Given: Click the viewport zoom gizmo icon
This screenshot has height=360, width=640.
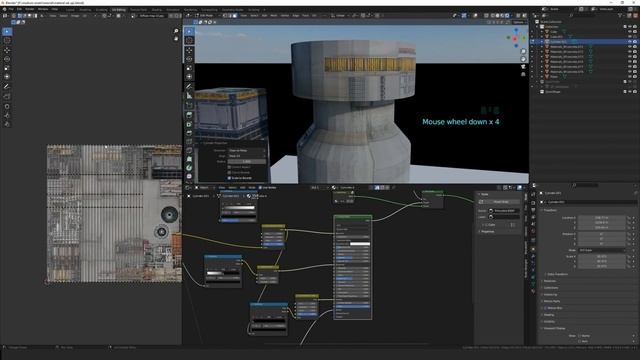Looking at the screenshot, I should pos(523,51).
